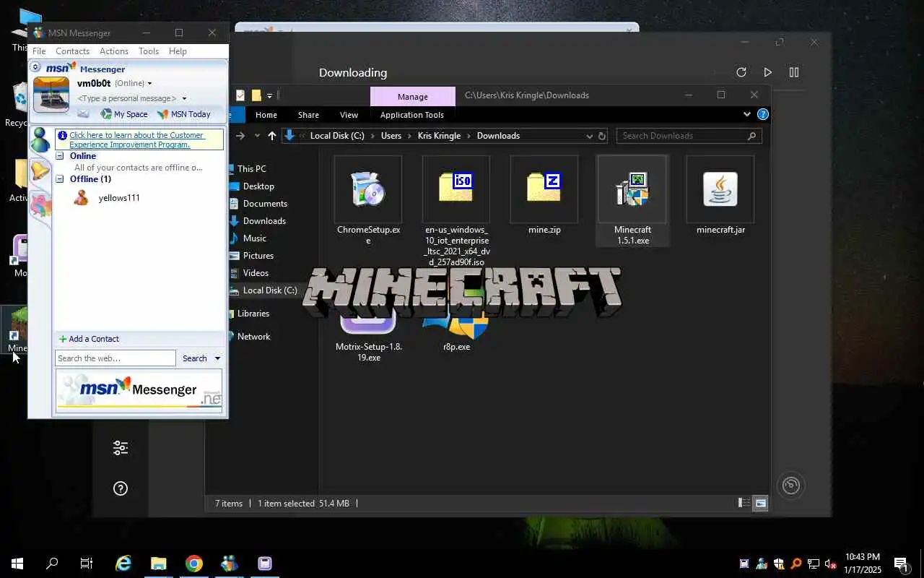Open the Help menu in MSN Messenger
The image size is (924, 578).
point(178,51)
